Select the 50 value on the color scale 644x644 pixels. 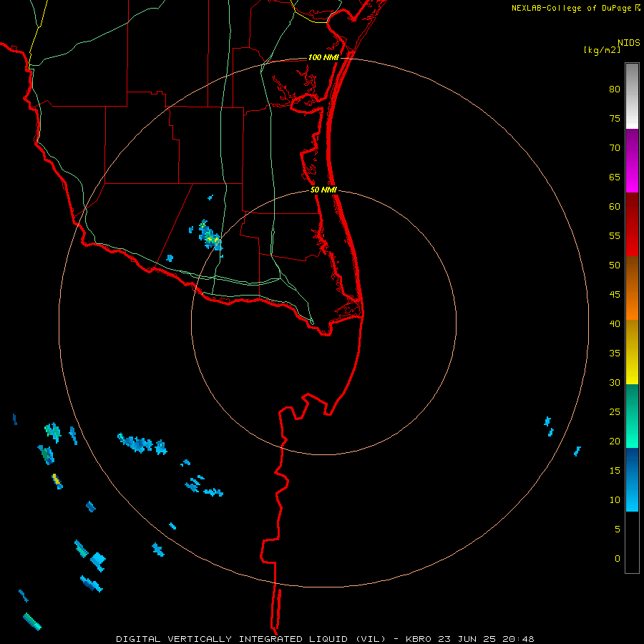tap(615, 265)
